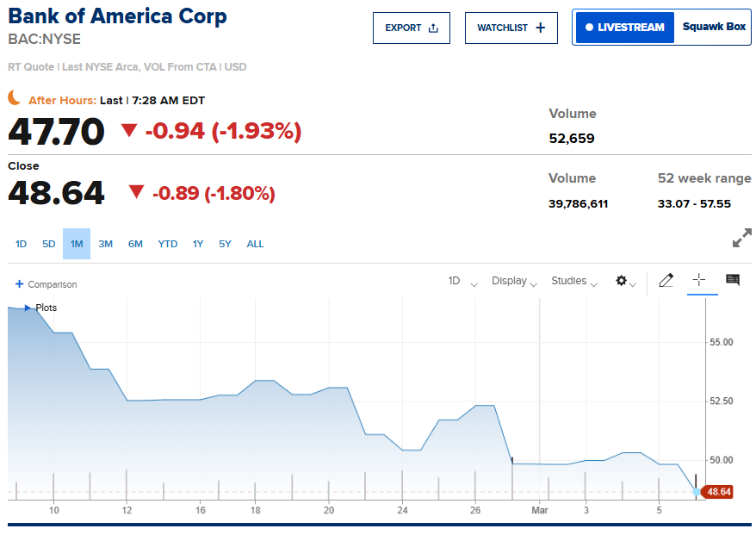
Task: Expand the Plots legend triangle
Action: coord(28,308)
